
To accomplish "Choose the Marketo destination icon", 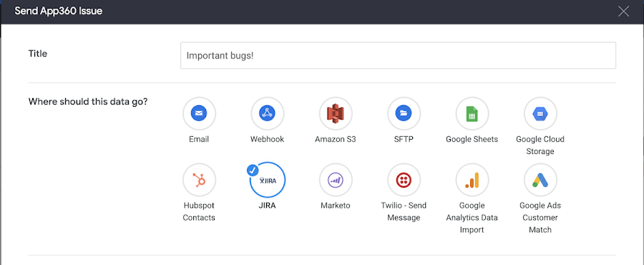I will pyautogui.click(x=336, y=180).
